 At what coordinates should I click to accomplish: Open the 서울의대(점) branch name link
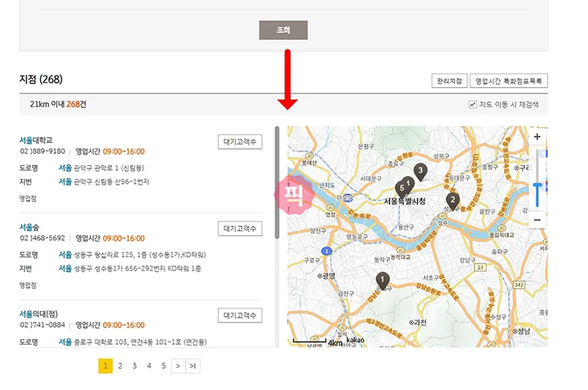click(39, 314)
